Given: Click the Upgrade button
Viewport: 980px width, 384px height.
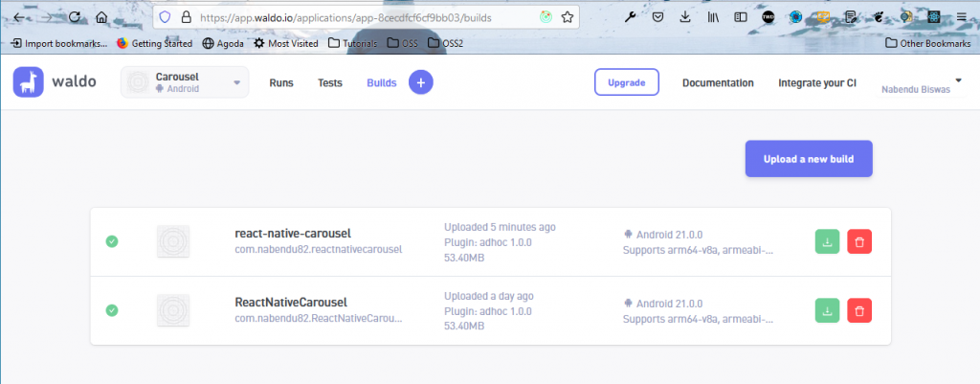Looking at the screenshot, I should click(x=627, y=83).
